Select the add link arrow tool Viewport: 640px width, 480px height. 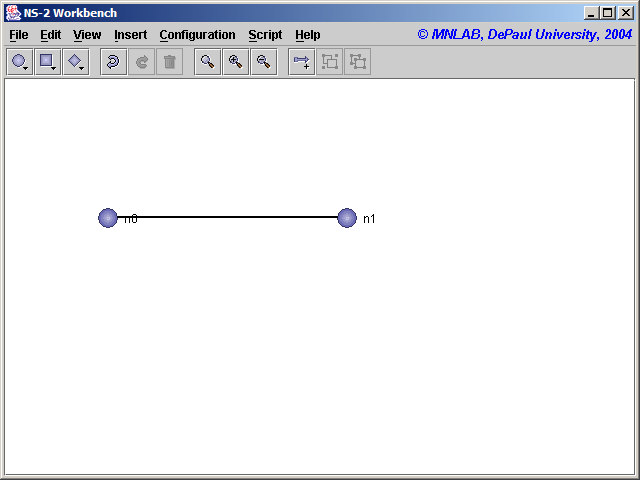click(301, 62)
